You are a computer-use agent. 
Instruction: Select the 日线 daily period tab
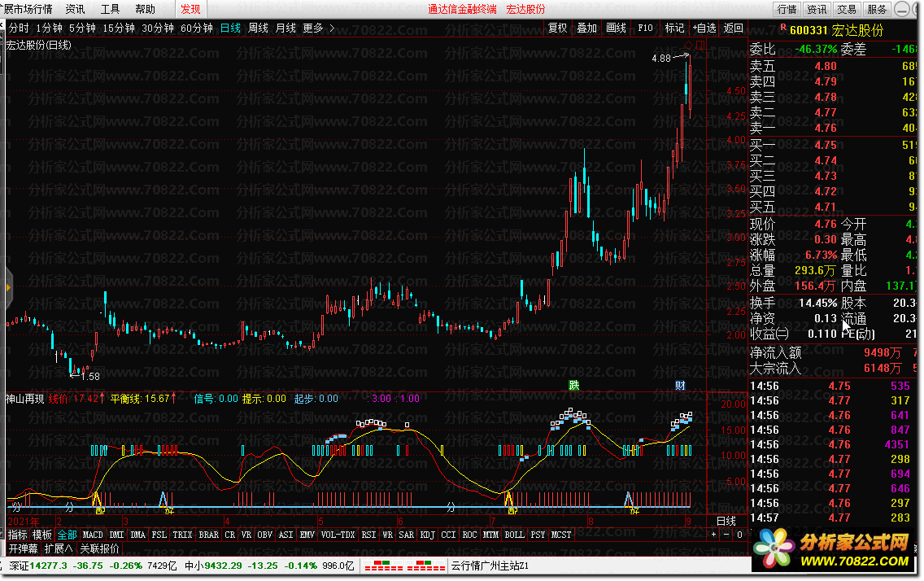230,28
